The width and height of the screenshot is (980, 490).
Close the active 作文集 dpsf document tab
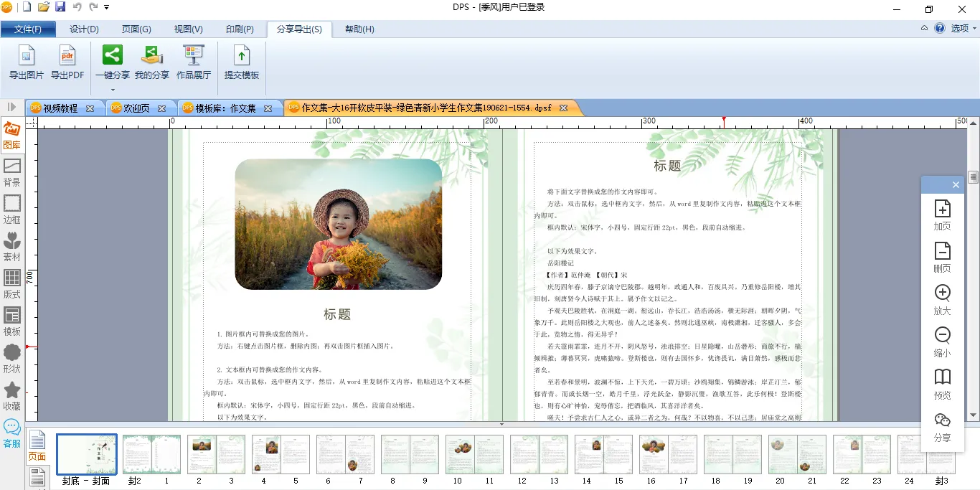pos(563,108)
